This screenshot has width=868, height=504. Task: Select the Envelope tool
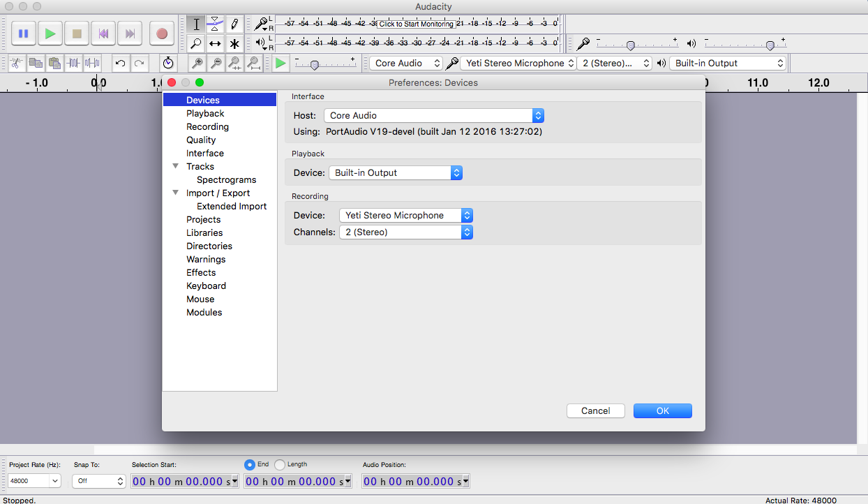click(x=215, y=24)
